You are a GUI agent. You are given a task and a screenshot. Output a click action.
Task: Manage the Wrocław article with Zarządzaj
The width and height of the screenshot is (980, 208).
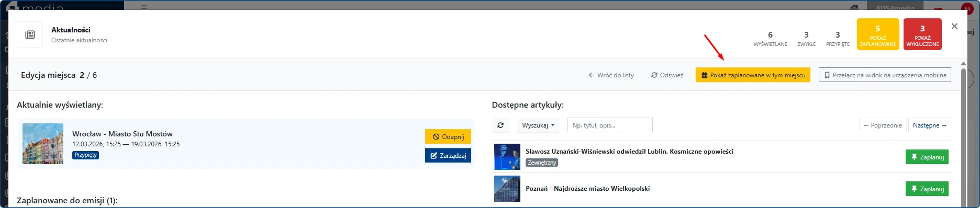pyautogui.click(x=448, y=156)
